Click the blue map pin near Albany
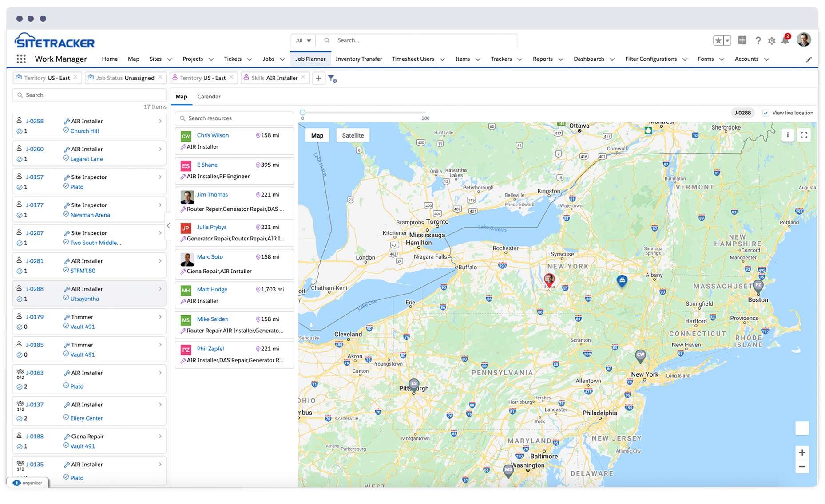The height and width of the screenshot is (504, 825). pyautogui.click(x=622, y=281)
